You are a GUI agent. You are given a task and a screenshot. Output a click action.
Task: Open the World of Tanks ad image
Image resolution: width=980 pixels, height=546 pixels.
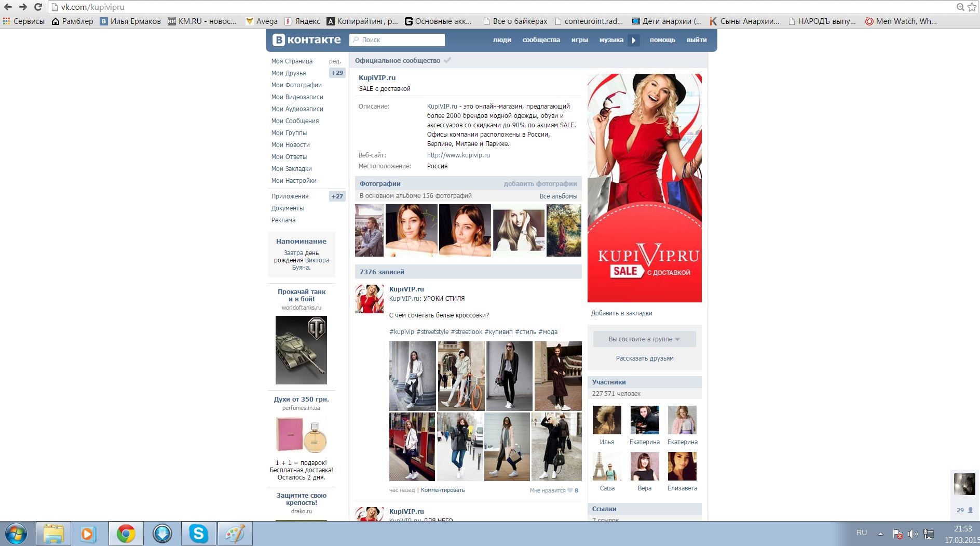pos(301,350)
